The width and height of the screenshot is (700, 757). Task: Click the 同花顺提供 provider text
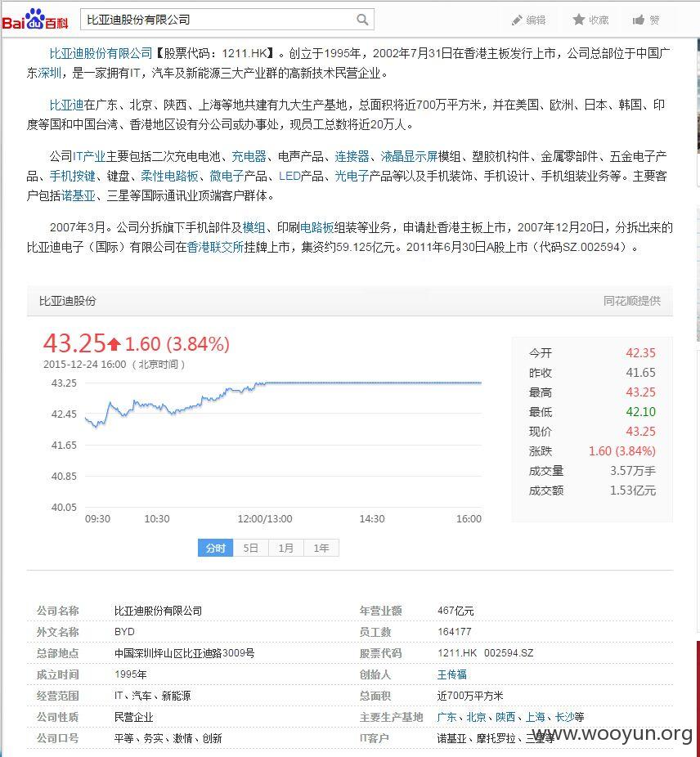(x=632, y=301)
